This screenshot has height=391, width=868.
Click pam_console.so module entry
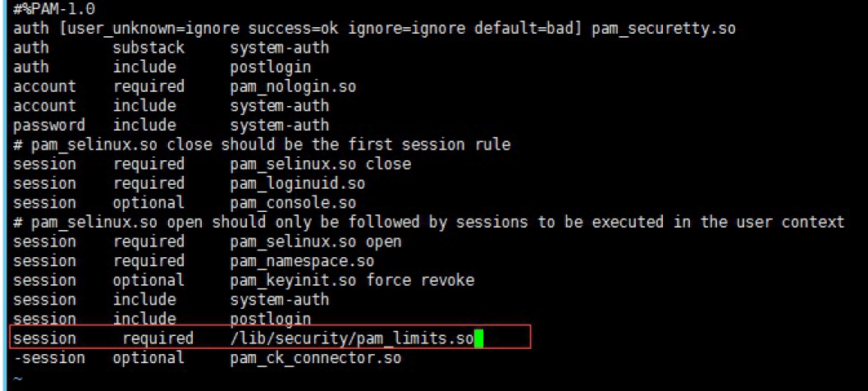coord(293,203)
